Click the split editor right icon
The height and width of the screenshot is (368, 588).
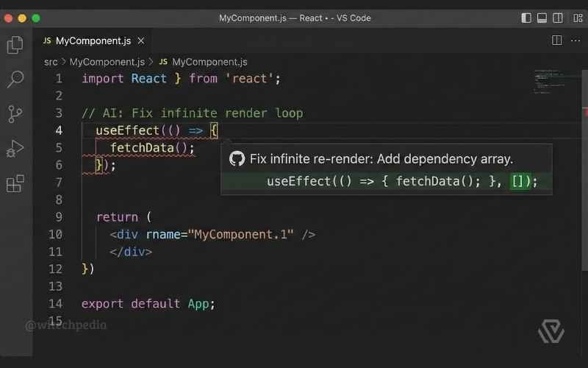tap(556, 40)
